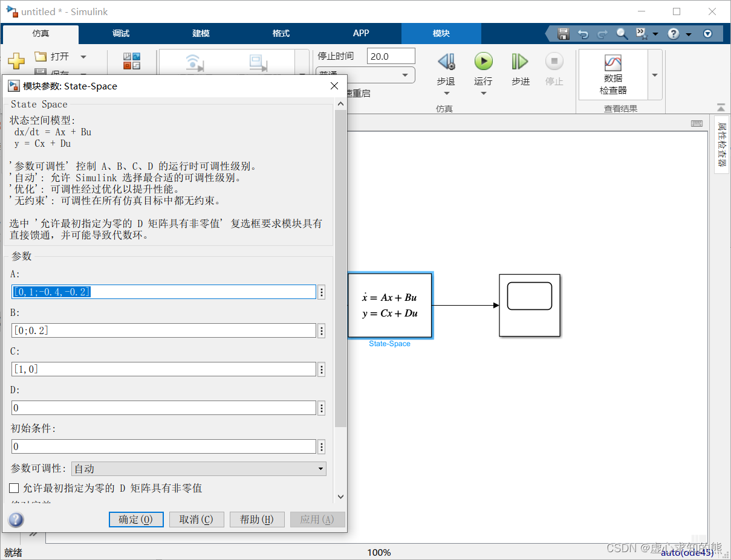731x560 pixels.
Task: Switch to the 格式 tab
Action: tap(281, 33)
